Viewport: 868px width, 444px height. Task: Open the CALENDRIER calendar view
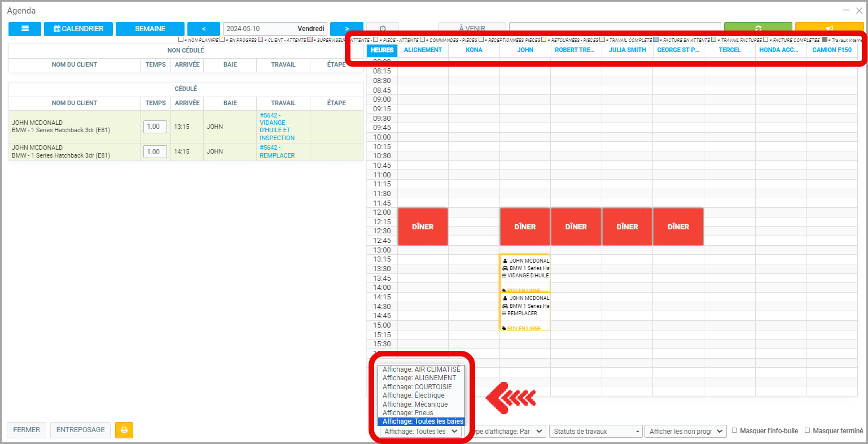(78, 29)
